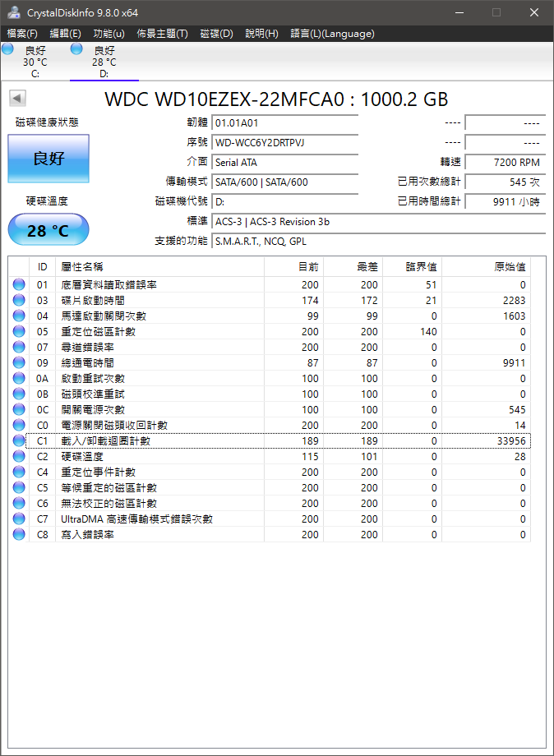
Task: Select the UltraDMA 高速傳輸模式錯誤次數 row
Action: (270, 519)
